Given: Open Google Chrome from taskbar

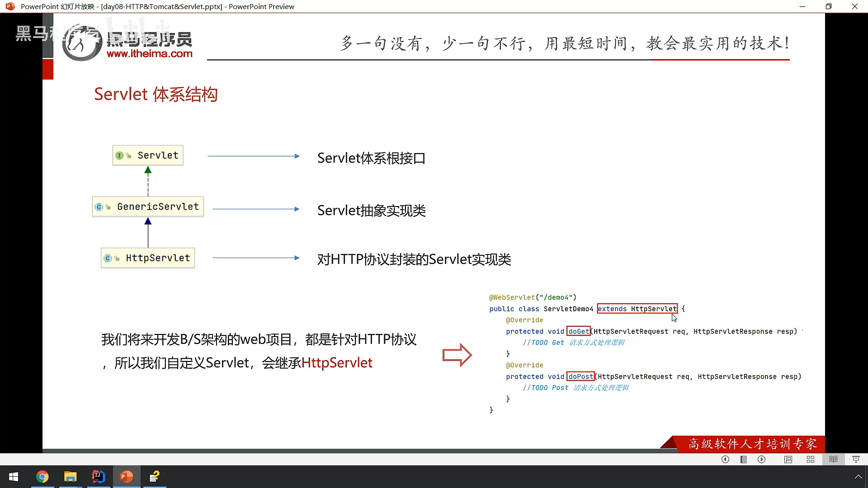Looking at the screenshot, I should click(x=42, y=477).
